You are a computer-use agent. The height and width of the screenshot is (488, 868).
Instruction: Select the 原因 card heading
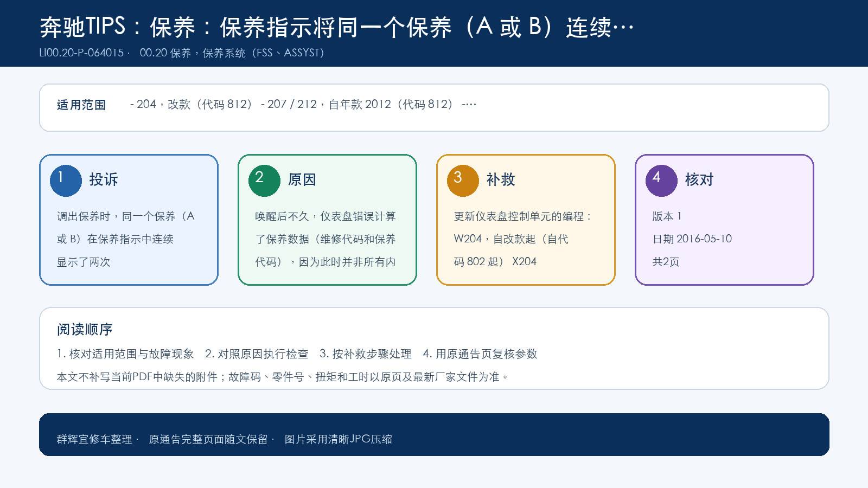[x=302, y=179]
